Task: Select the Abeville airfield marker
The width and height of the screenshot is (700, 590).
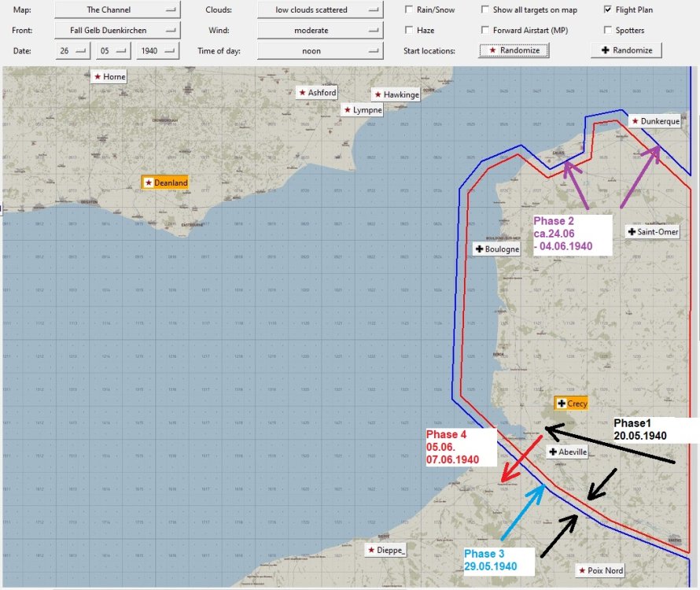Action: pyautogui.click(x=567, y=452)
